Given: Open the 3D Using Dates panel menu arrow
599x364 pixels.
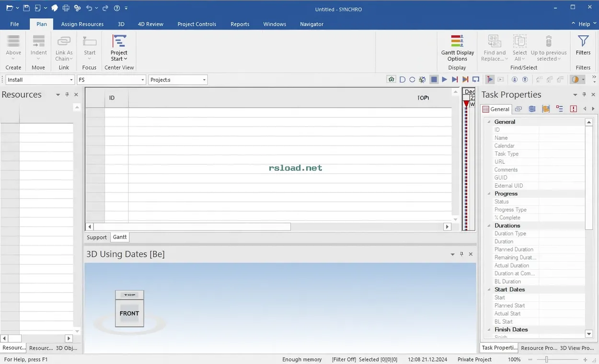Looking at the screenshot, I should 452,254.
